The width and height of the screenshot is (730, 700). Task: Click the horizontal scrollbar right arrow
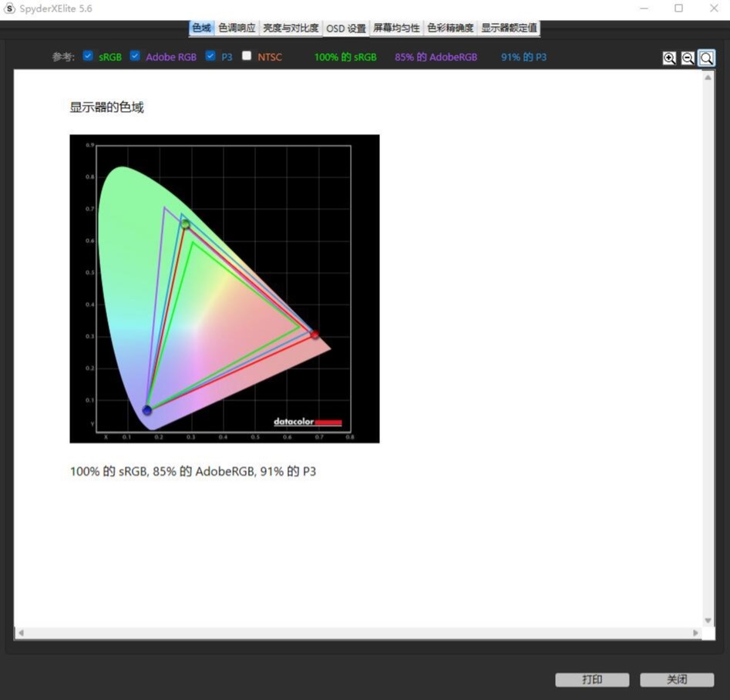coord(695,633)
